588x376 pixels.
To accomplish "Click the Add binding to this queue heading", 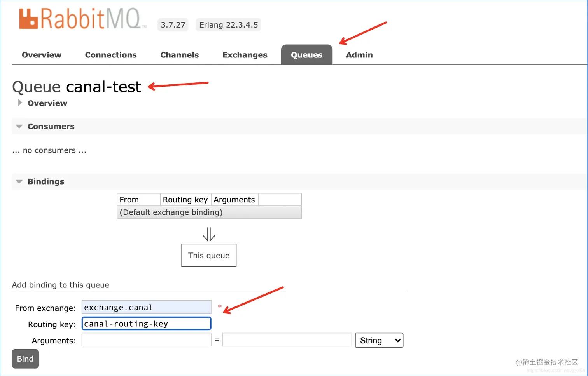I will (x=61, y=285).
